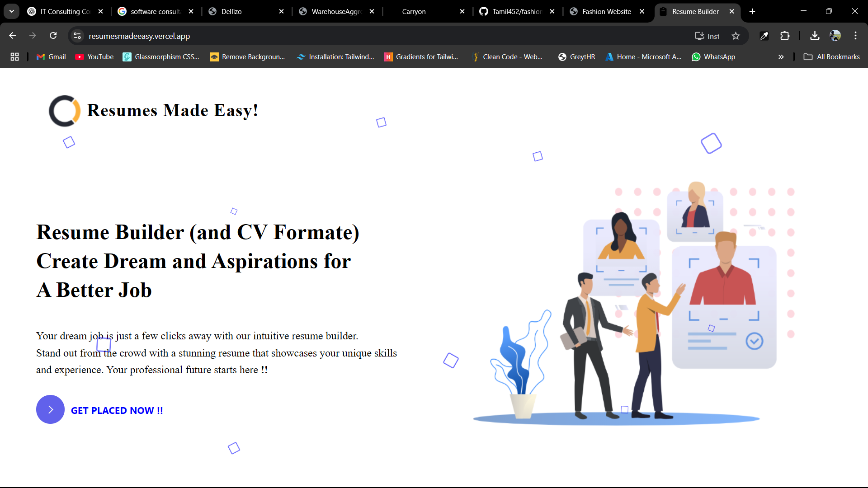Viewport: 868px width, 488px height.
Task: Expand hidden bookmarks with the double-chevron
Action: tap(781, 57)
